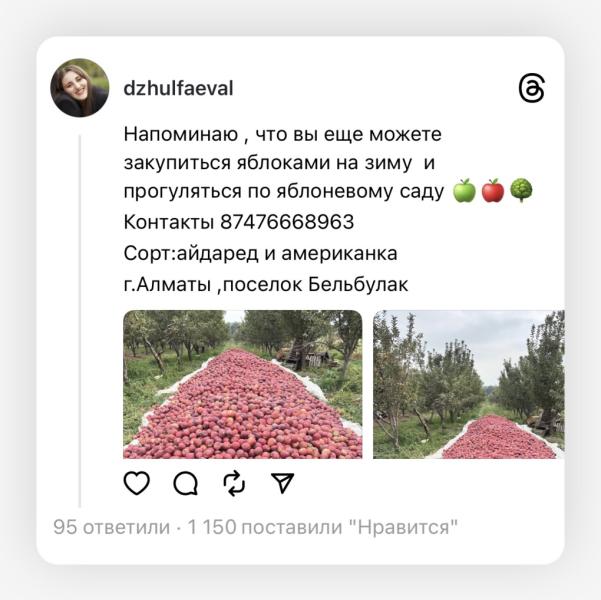Select the contact number 87476668963
This screenshot has height=600, width=601.
pyautogui.click(x=287, y=222)
